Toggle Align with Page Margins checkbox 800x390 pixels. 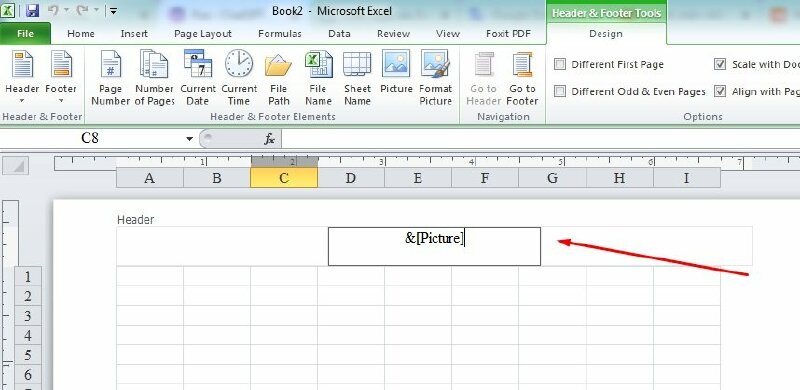pos(720,91)
